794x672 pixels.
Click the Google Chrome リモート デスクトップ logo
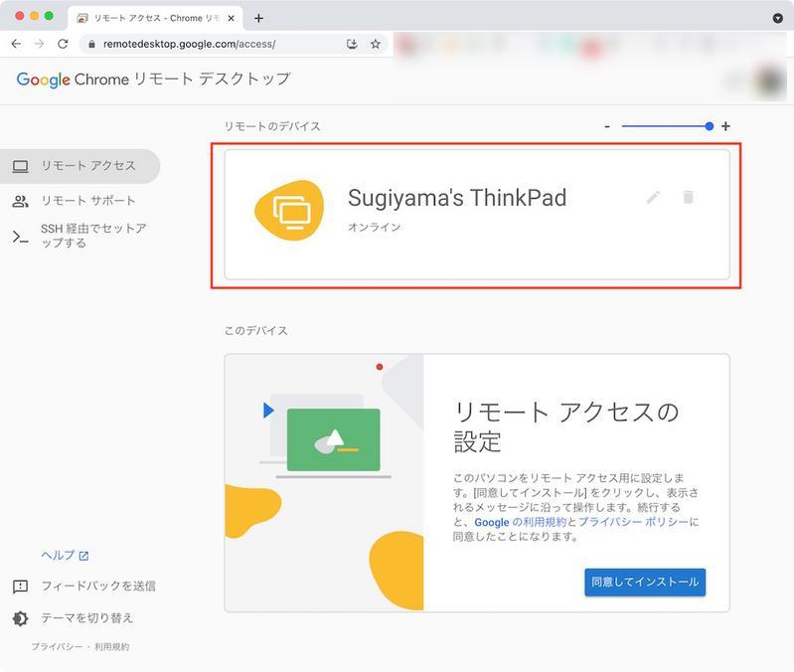click(x=153, y=80)
